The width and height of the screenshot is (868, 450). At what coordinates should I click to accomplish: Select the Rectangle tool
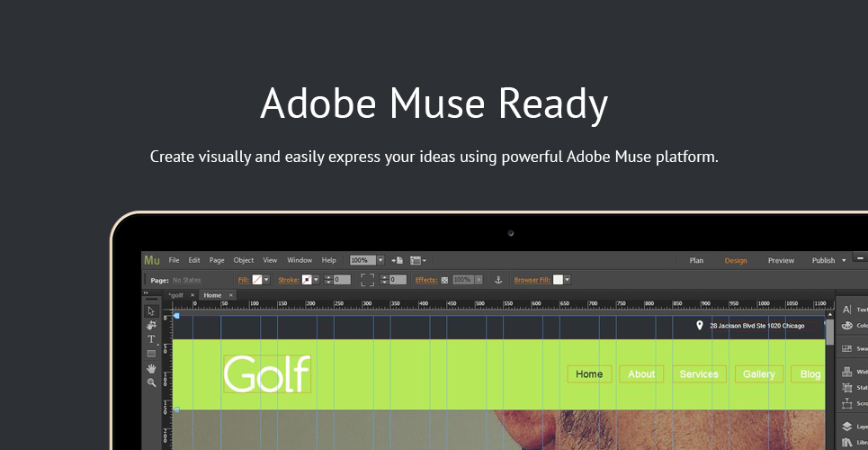click(x=151, y=354)
